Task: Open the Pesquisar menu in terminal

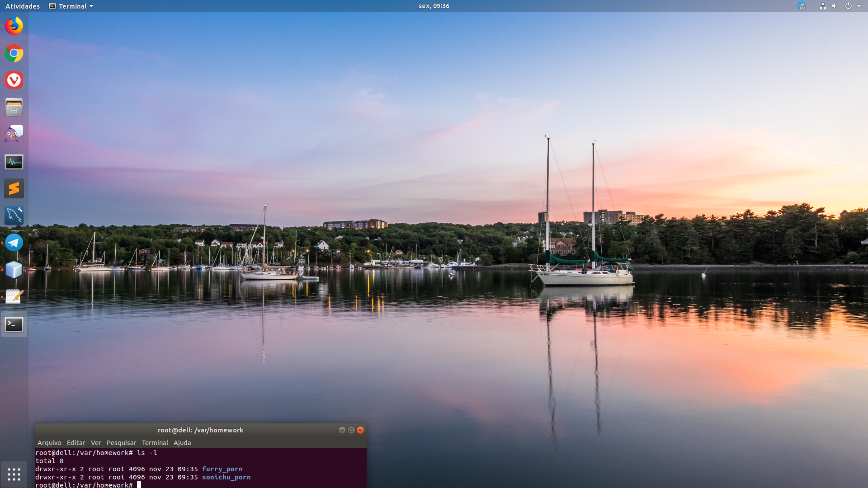Action: pyautogui.click(x=121, y=443)
